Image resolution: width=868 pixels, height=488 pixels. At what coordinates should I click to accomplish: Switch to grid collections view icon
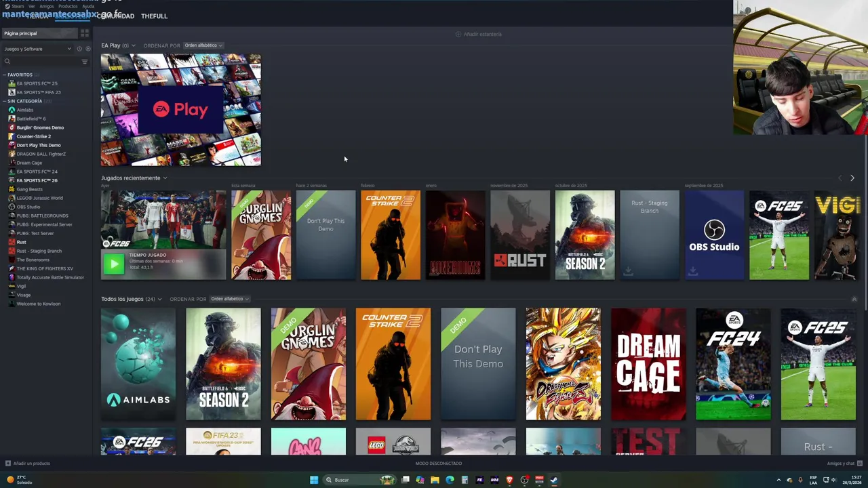coord(85,33)
